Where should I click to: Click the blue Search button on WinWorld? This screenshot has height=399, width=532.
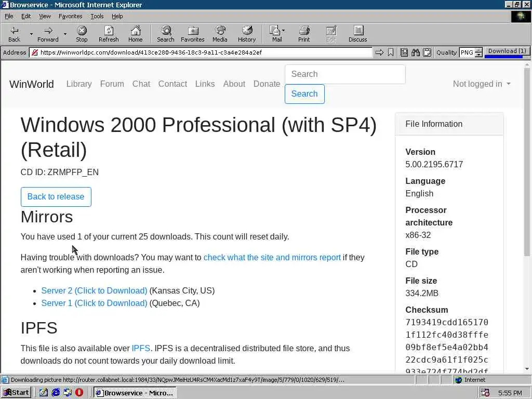(304, 94)
